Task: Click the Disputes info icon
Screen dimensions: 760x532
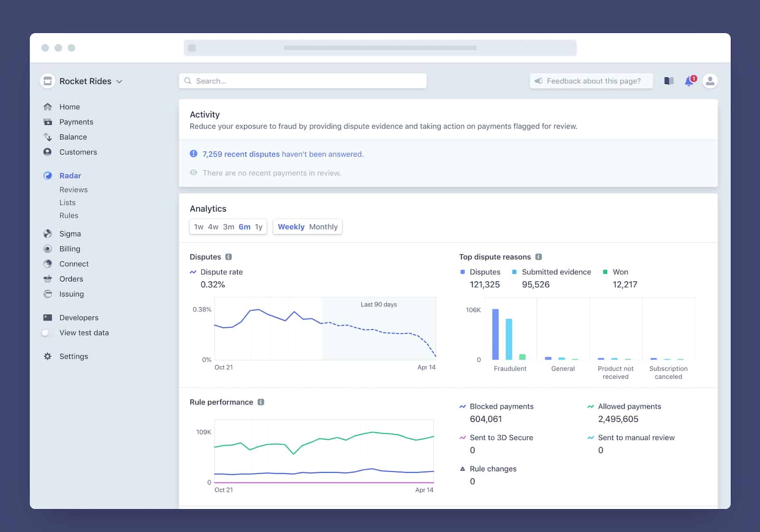Action: [228, 257]
